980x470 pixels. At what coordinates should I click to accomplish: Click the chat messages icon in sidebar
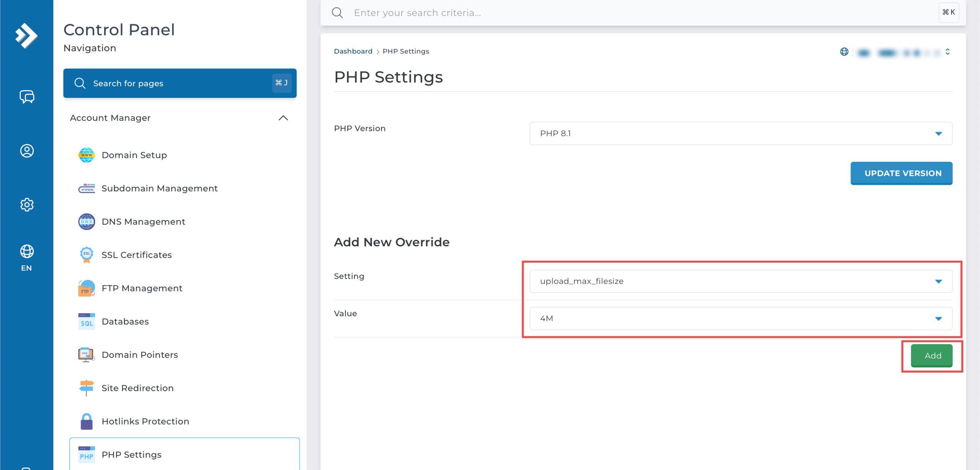27,97
